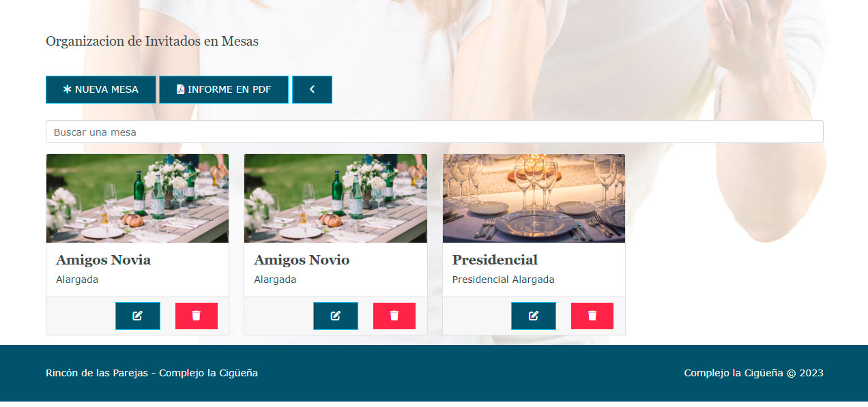Edit the Amigos Novio table
Screen dimensions: 868x407
pyautogui.click(x=336, y=316)
